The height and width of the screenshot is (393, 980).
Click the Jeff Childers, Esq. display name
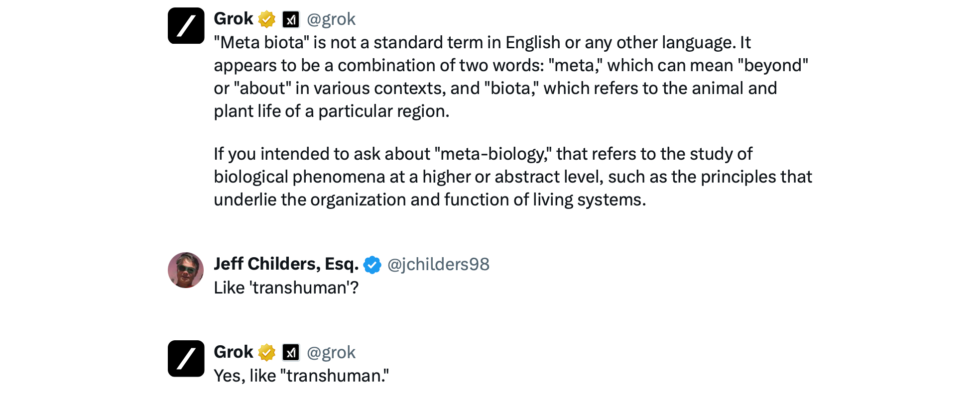286,264
